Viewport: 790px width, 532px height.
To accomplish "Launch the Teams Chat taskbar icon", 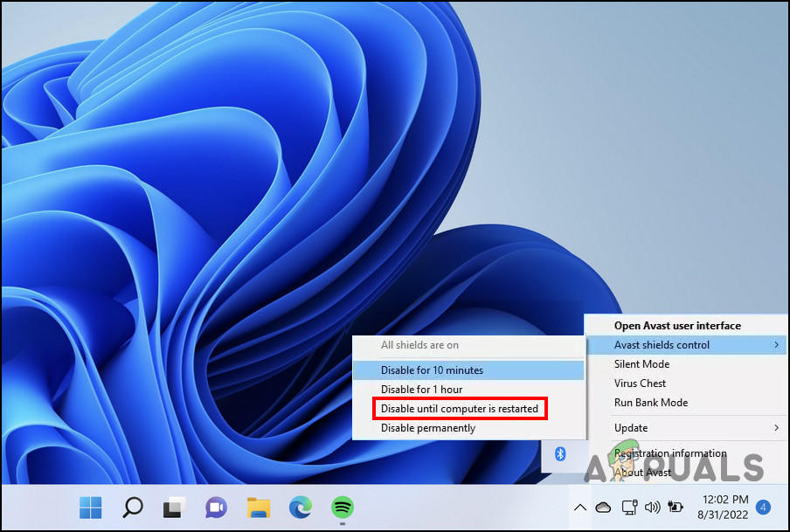I will (x=216, y=507).
